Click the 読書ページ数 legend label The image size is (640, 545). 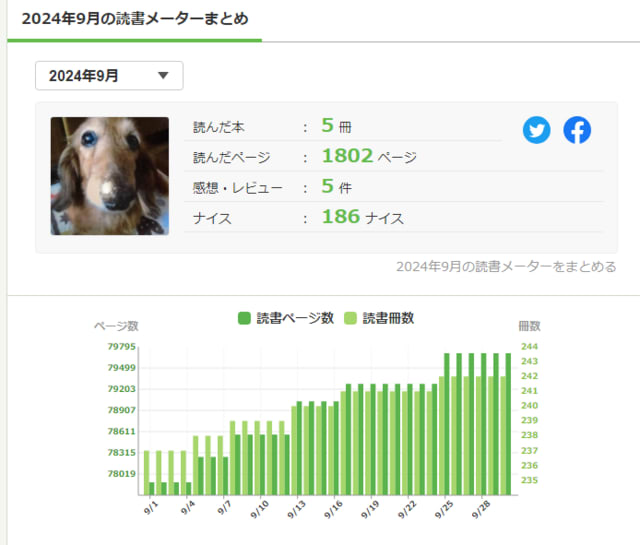coord(295,318)
